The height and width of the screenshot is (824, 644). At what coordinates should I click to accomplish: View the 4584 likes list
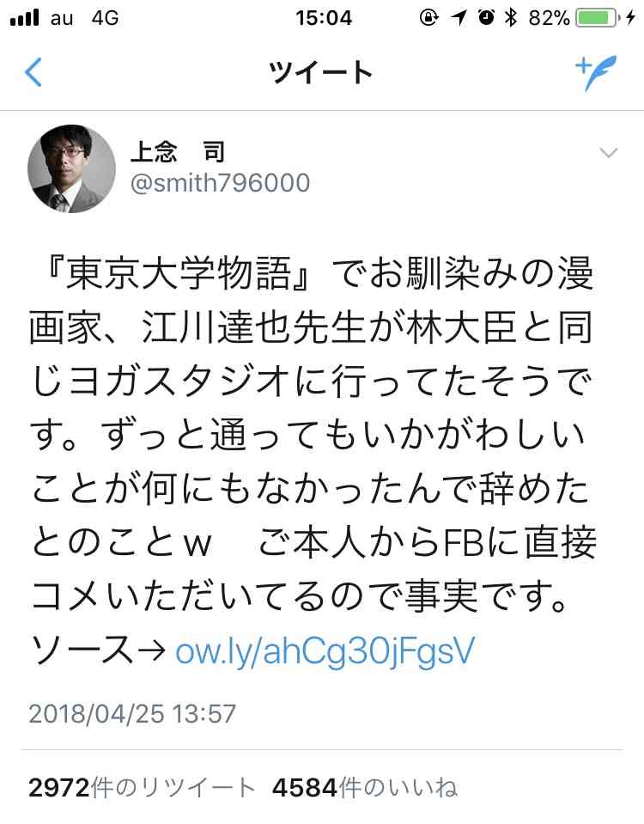pyautogui.click(x=365, y=787)
